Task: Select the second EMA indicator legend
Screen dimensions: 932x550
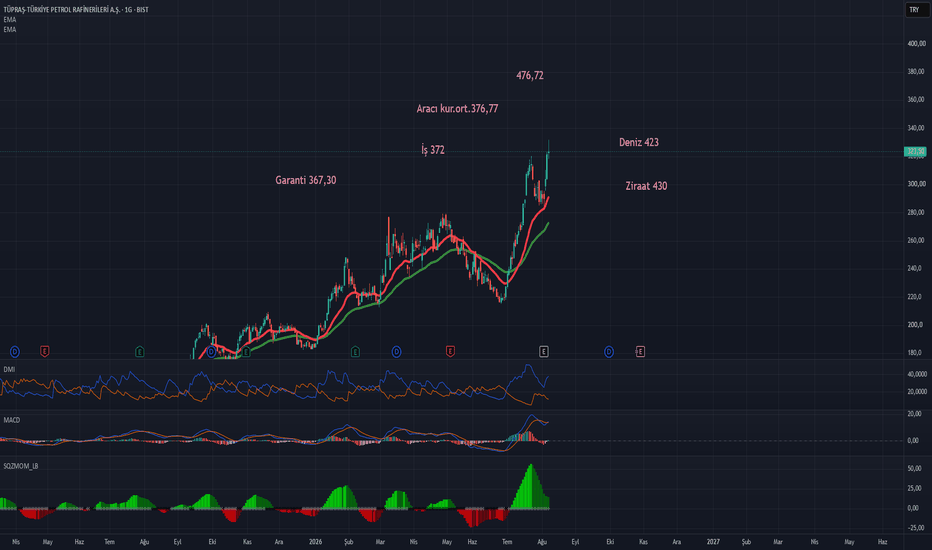Action: point(10,29)
